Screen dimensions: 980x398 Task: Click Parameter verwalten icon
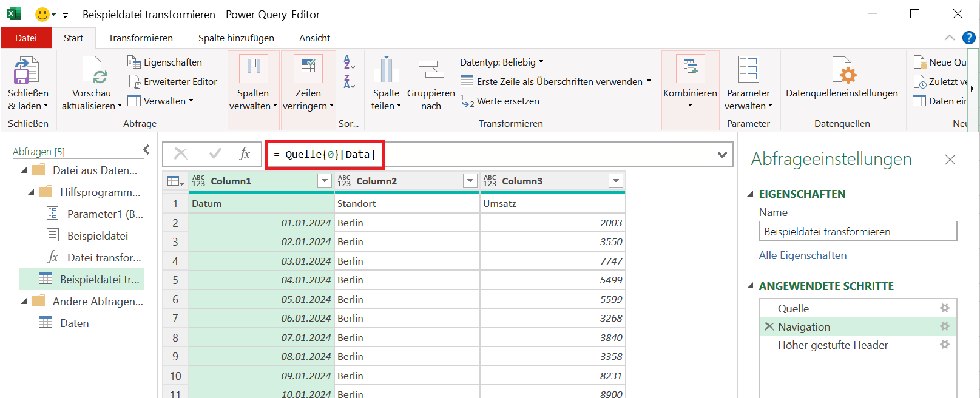[x=748, y=69]
